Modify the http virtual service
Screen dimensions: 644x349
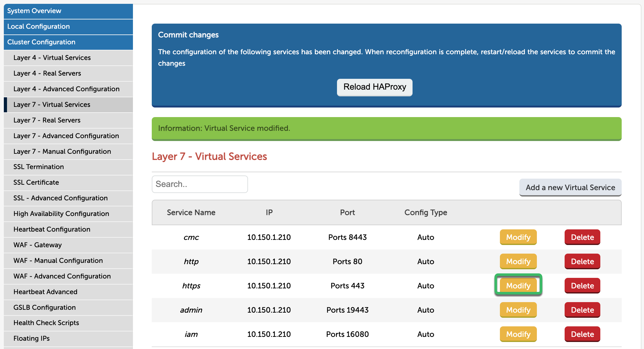518,262
